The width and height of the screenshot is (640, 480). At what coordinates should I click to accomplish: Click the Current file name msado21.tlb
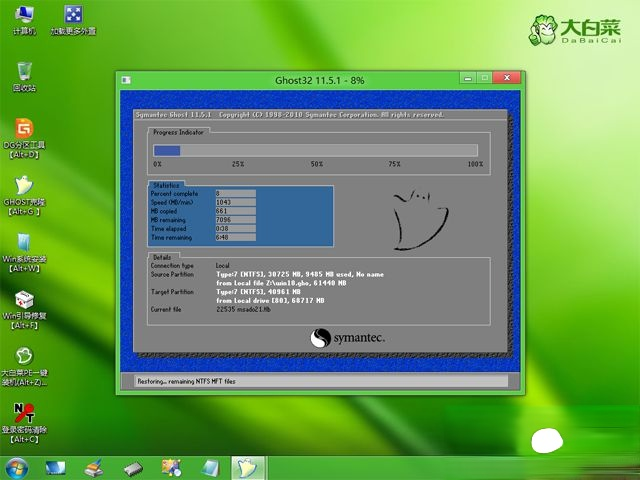253,309
